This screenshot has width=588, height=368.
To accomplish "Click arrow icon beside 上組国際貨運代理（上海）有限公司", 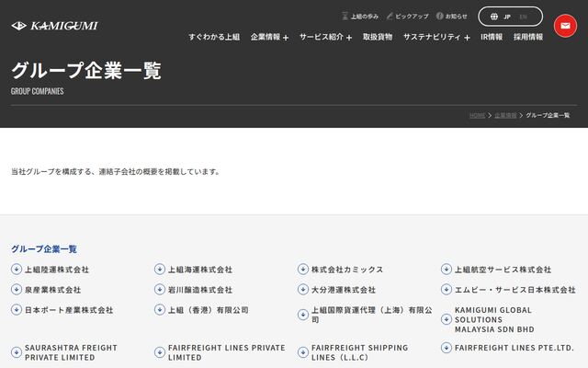I will click(x=303, y=315).
